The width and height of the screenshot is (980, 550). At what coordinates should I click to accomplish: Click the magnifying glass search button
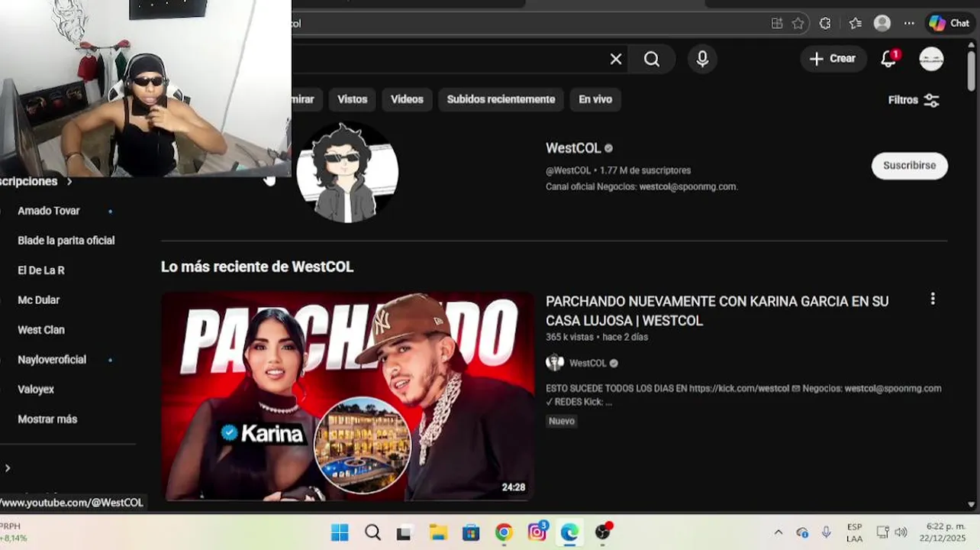point(652,60)
